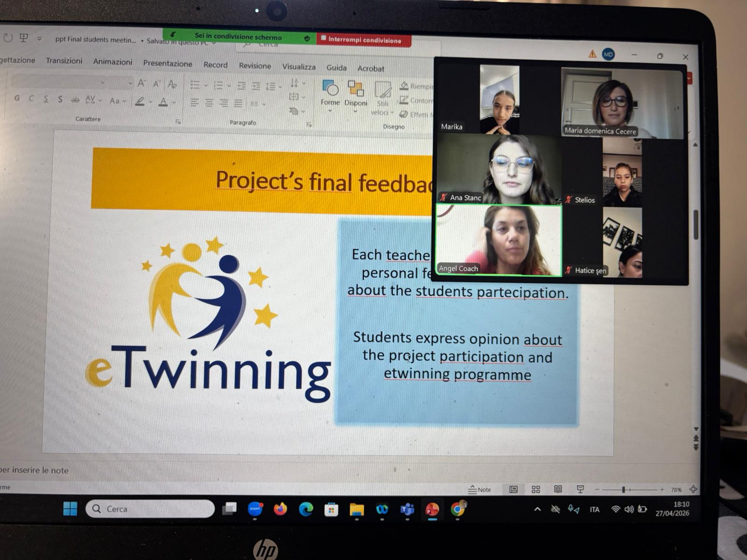Open the font name combo box
This screenshot has width=747, height=560.
tap(58, 82)
